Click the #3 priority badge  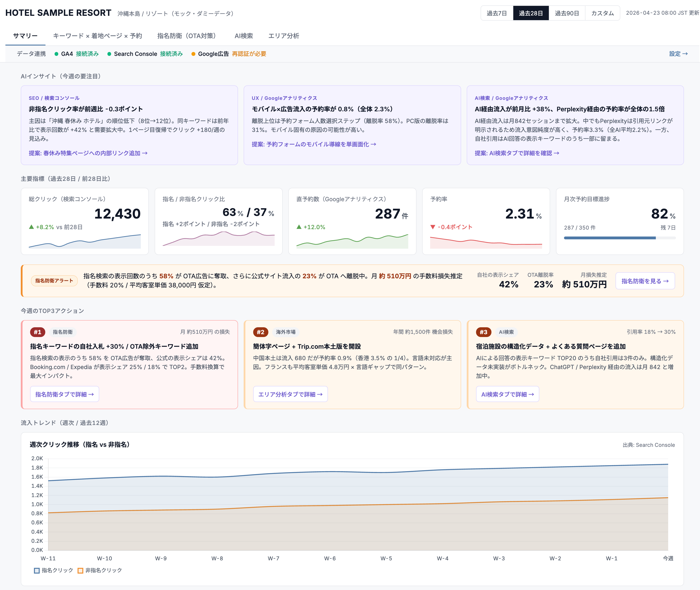pyautogui.click(x=484, y=332)
